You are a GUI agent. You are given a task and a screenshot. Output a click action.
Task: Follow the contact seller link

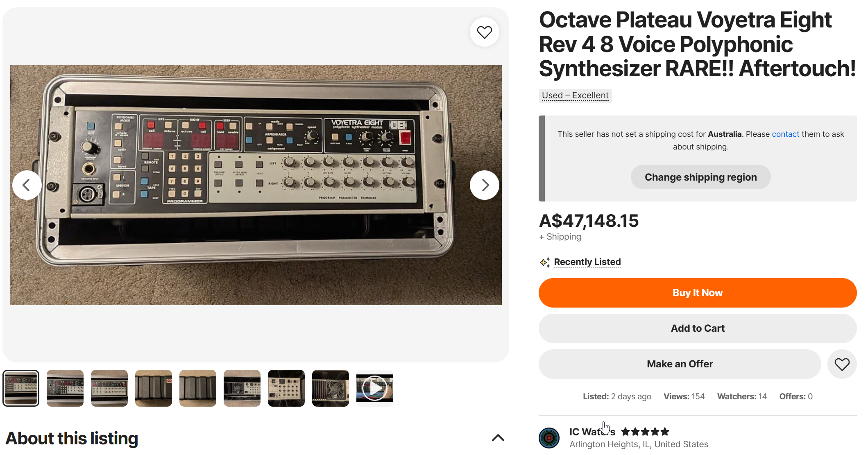[x=785, y=134]
